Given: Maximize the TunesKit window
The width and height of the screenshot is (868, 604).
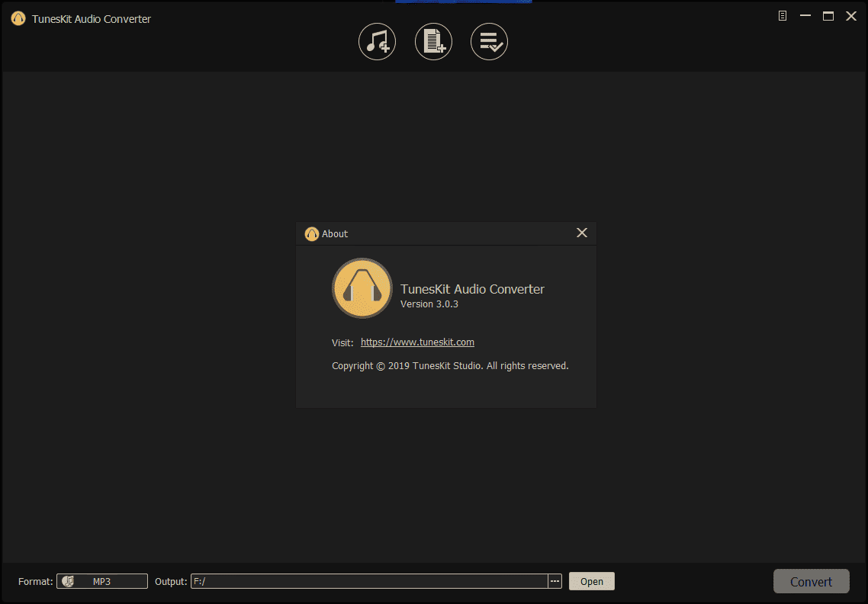Looking at the screenshot, I should (x=828, y=16).
